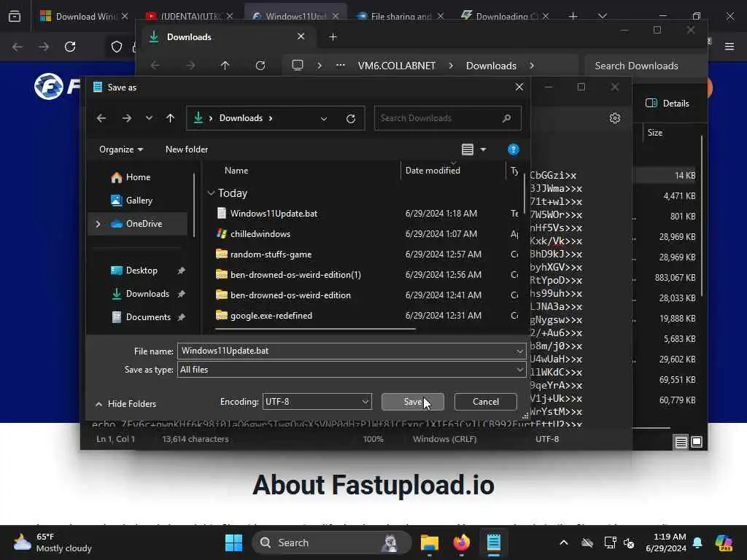This screenshot has height=560, width=747.
Task: Toggle Details pane in File Explorer
Action: (x=667, y=104)
